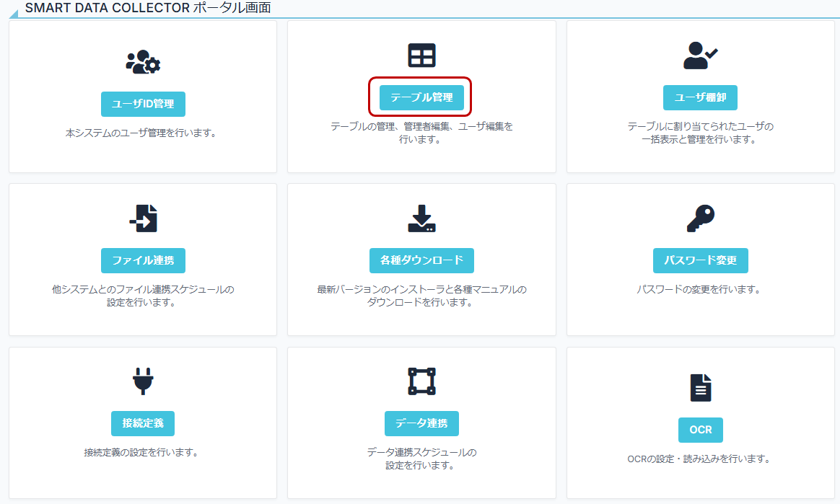Click the user-gear icon above ユーザID管理

pos(143,62)
